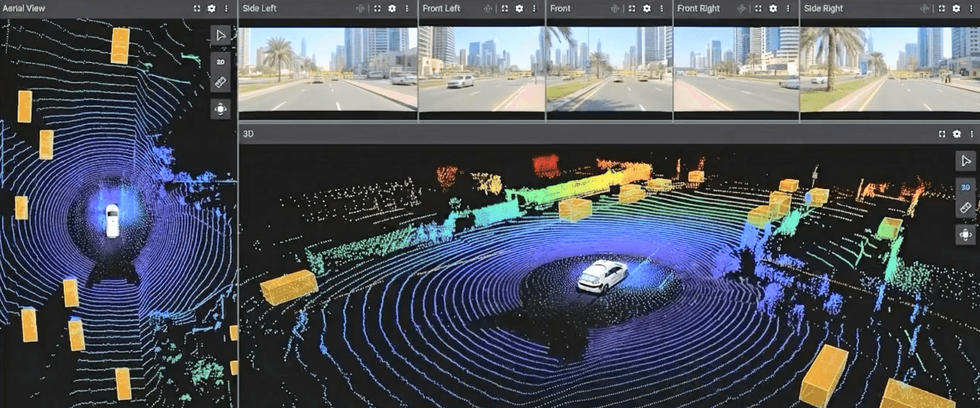
Task: Maximize the 3D view panel
Action: 942,134
